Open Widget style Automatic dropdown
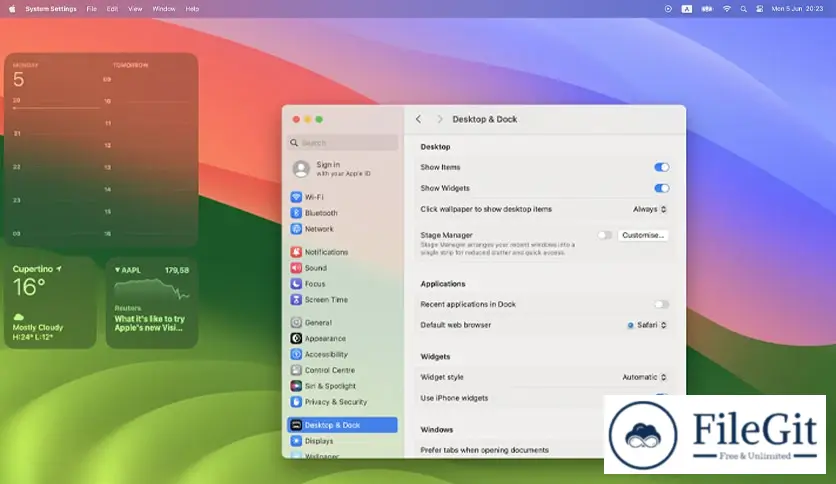836x484 pixels. [644, 377]
